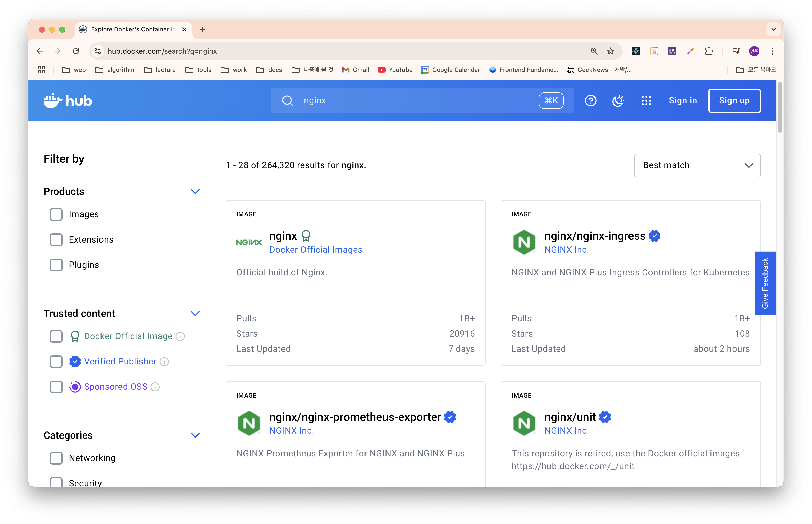Open the help question mark icon
The height and width of the screenshot is (524, 812).
[x=590, y=101]
